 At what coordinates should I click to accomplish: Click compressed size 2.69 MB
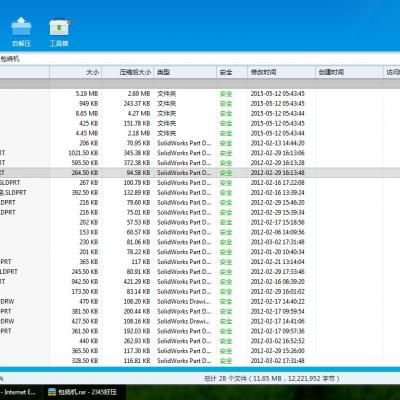(139, 94)
